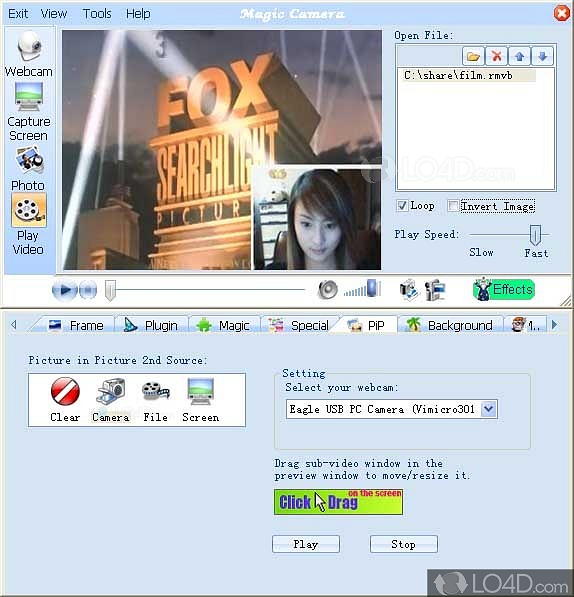The width and height of the screenshot is (574, 597).
Task: Stop video with the round stop button
Action: (88, 290)
